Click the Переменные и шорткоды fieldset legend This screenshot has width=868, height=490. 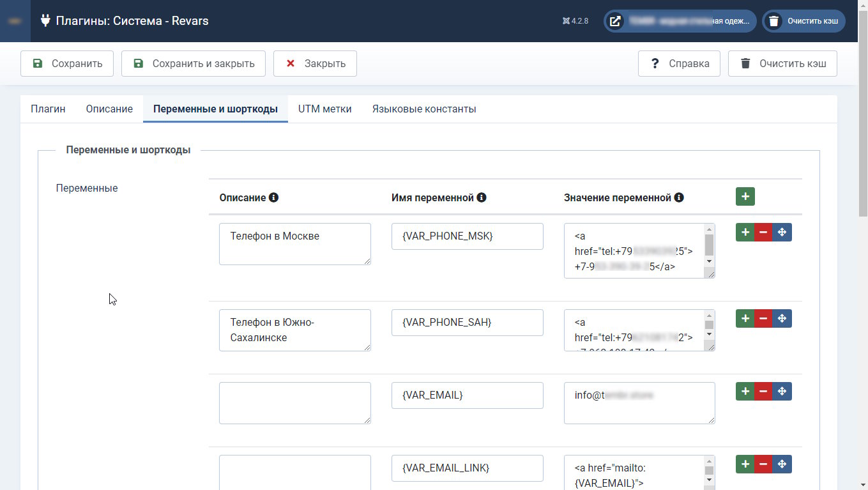tap(128, 150)
